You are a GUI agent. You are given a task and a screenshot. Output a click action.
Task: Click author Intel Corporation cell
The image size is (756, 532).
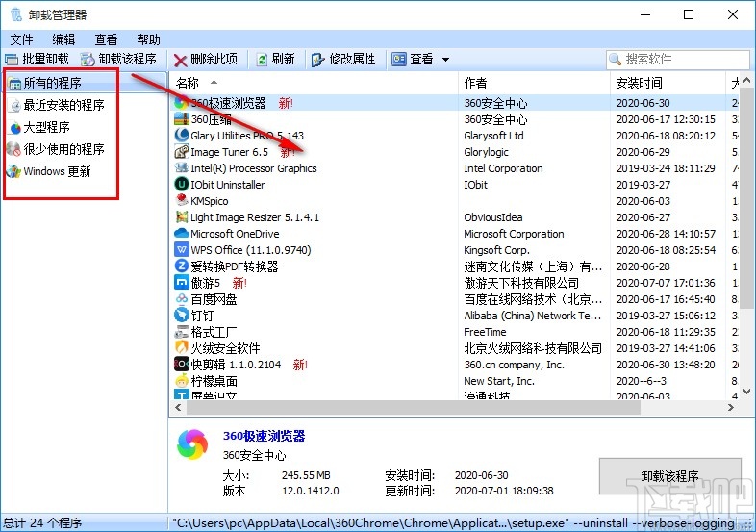click(503, 168)
